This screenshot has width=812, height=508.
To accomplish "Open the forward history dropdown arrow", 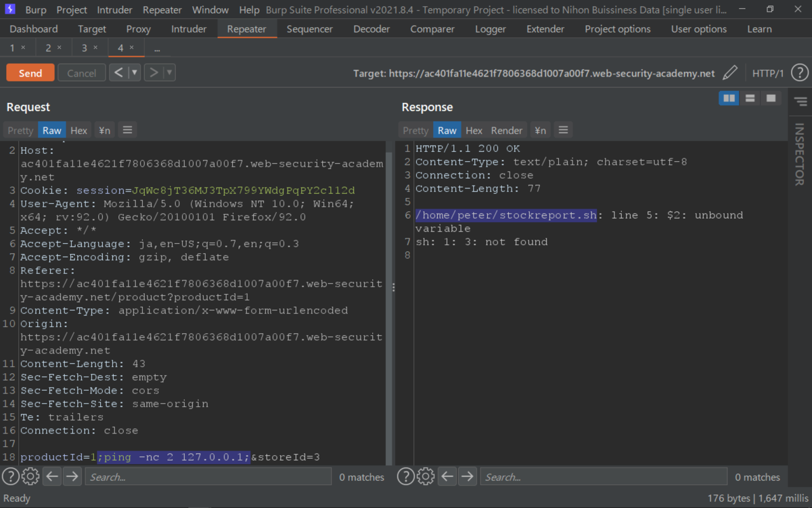I will pyautogui.click(x=169, y=72).
